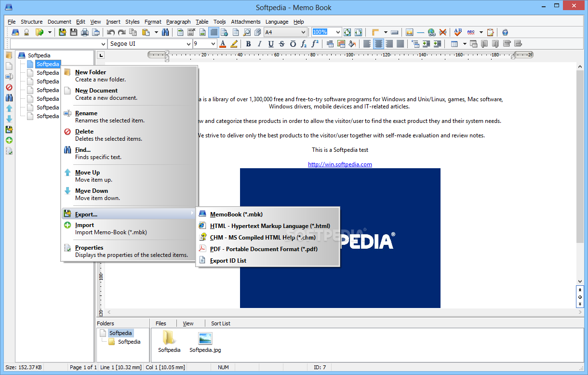Image resolution: width=588 pixels, height=375 pixels.
Task: Click the green Import plus icon in sidebar
Action: pyautogui.click(x=9, y=140)
